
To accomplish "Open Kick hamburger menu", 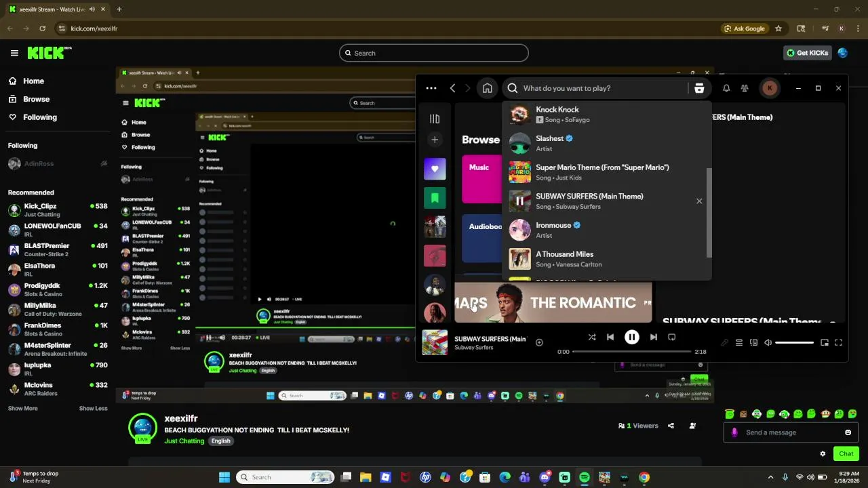I will click(x=14, y=53).
